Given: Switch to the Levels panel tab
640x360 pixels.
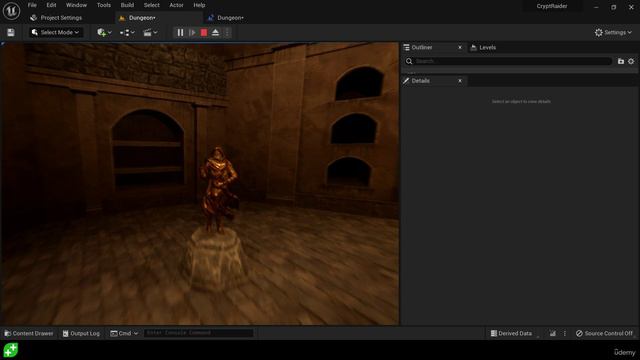Looking at the screenshot, I should [x=483, y=47].
